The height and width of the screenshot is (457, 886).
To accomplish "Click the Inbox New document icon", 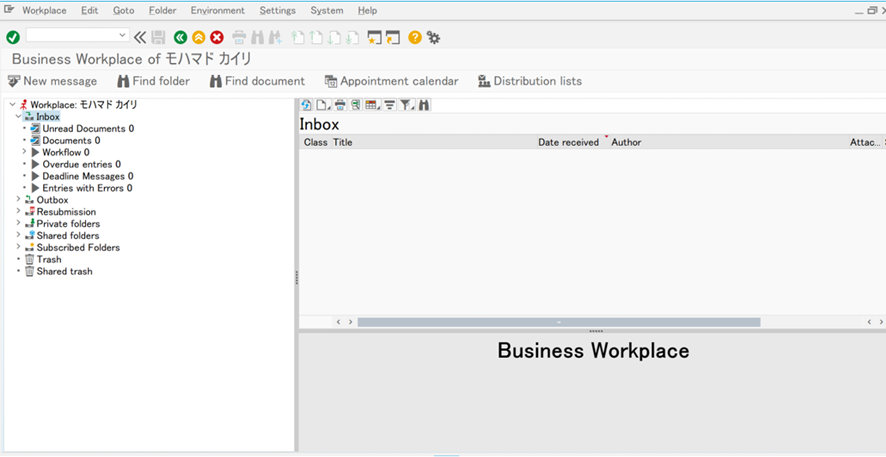I will (323, 105).
